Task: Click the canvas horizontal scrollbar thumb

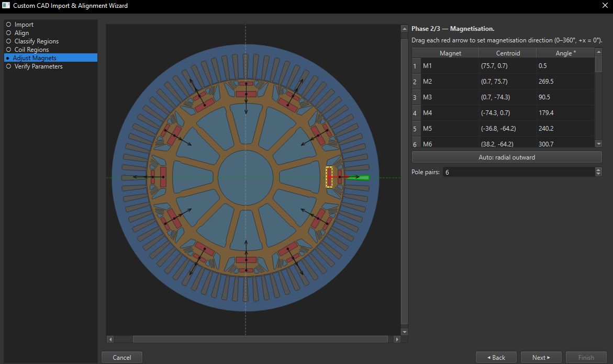Action: coord(260,339)
